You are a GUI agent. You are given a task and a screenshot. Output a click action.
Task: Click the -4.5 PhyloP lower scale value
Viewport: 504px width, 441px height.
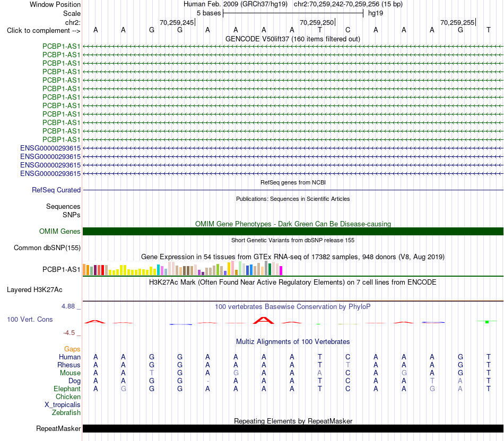tap(69, 333)
